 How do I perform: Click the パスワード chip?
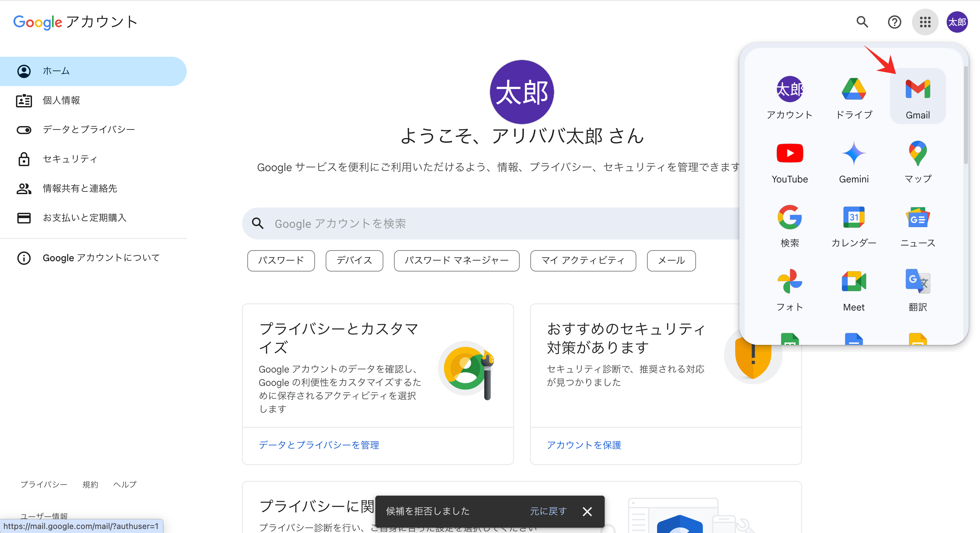point(281,261)
